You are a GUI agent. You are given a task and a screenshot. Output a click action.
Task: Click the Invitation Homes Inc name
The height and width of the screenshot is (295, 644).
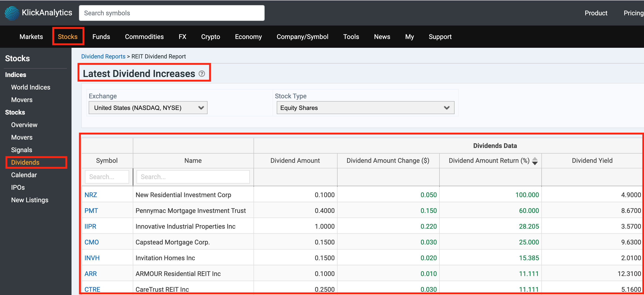point(165,258)
